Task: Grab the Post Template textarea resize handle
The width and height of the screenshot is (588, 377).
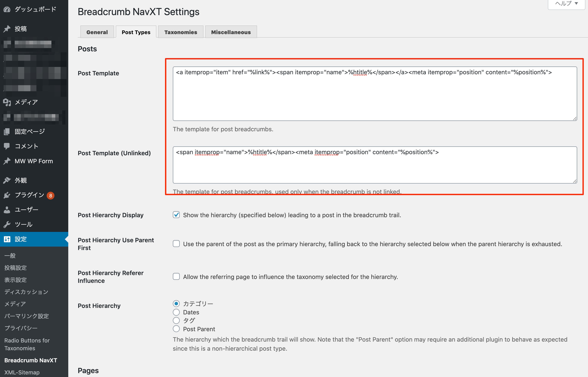Action: (575, 119)
